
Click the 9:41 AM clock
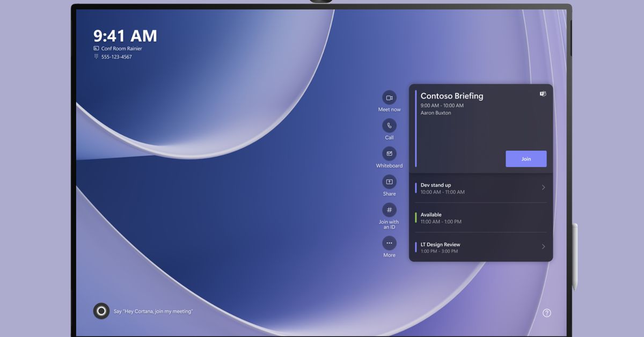[x=125, y=36]
